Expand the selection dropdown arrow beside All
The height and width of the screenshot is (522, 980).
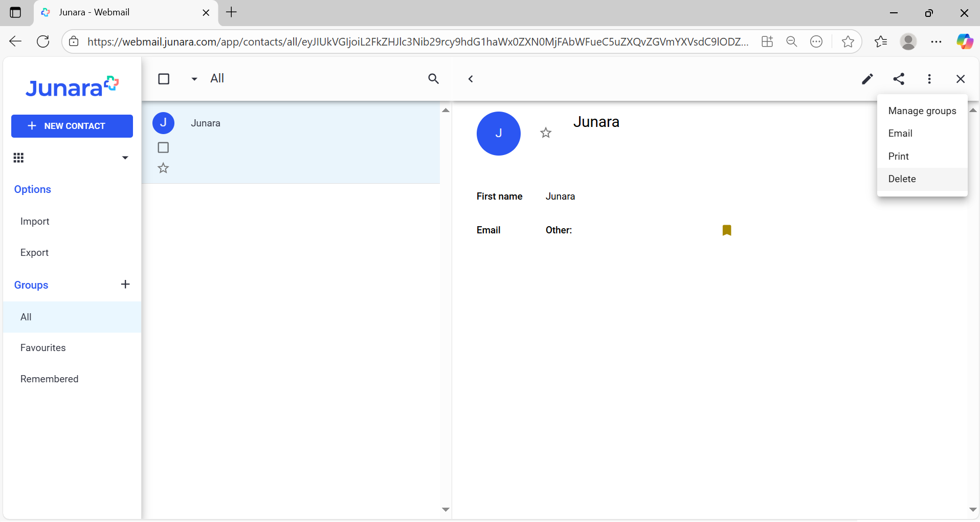click(x=194, y=79)
